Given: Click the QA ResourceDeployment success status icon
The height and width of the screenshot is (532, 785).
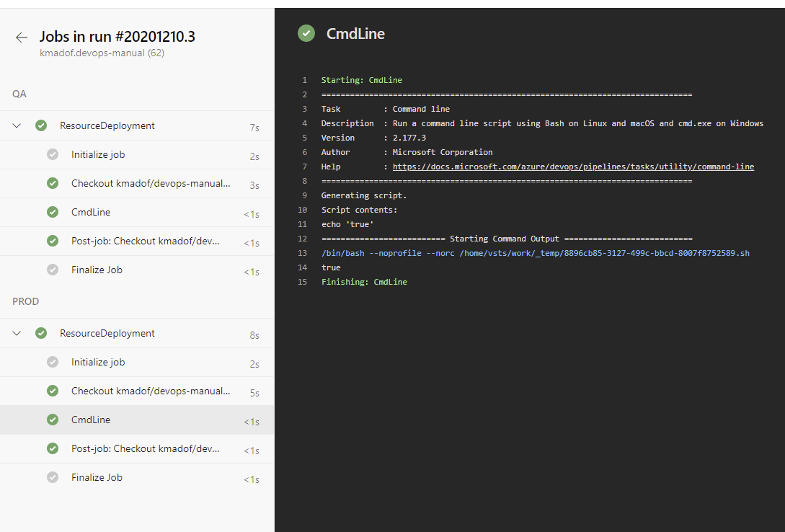Looking at the screenshot, I should pos(41,125).
